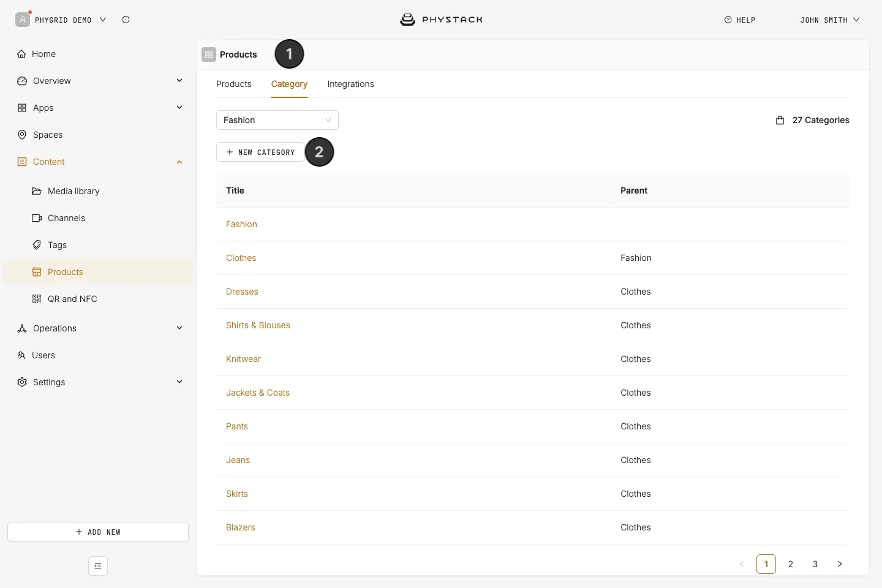Image resolution: width=882 pixels, height=588 pixels.
Task: Click the Help icon in header
Action: pos(728,20)
